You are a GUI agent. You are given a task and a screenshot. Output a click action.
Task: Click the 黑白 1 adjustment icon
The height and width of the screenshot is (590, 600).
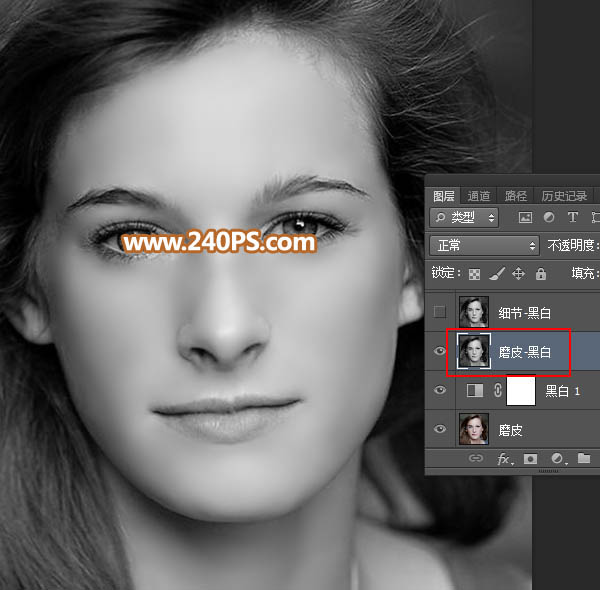point(475,390)
